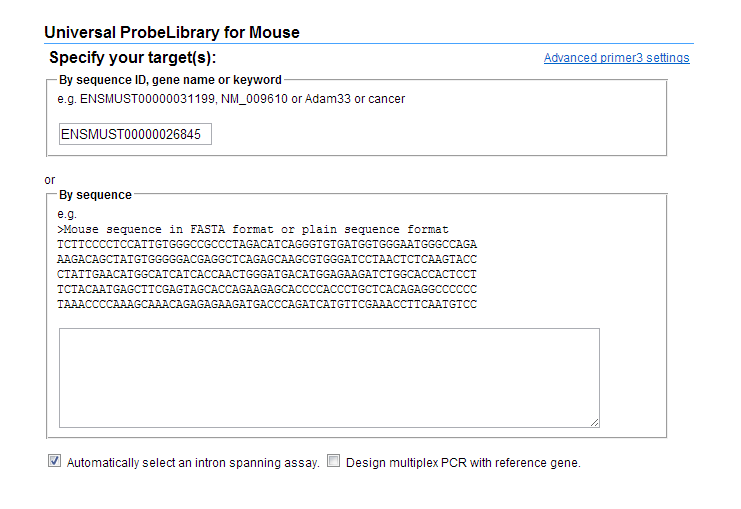Click the 'Design multiplex PCR with reference gene' label
The width and height of the screenshot is (741, 509).
[x=463, y=463]
